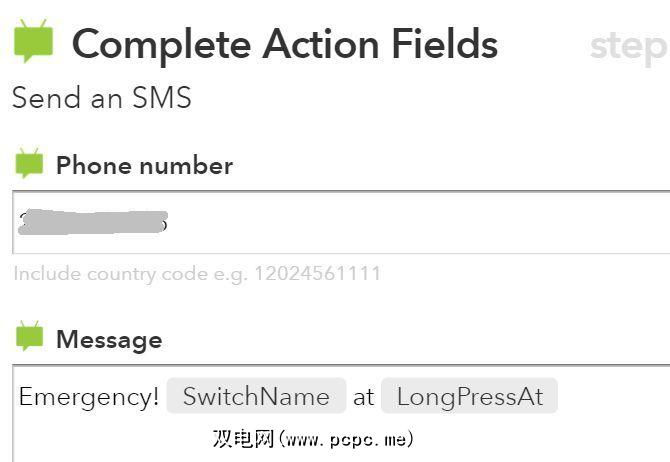This screenshot has height=462, width=670.
Task: Click the word 'Complete' in the heading
Action: point(161,44)
